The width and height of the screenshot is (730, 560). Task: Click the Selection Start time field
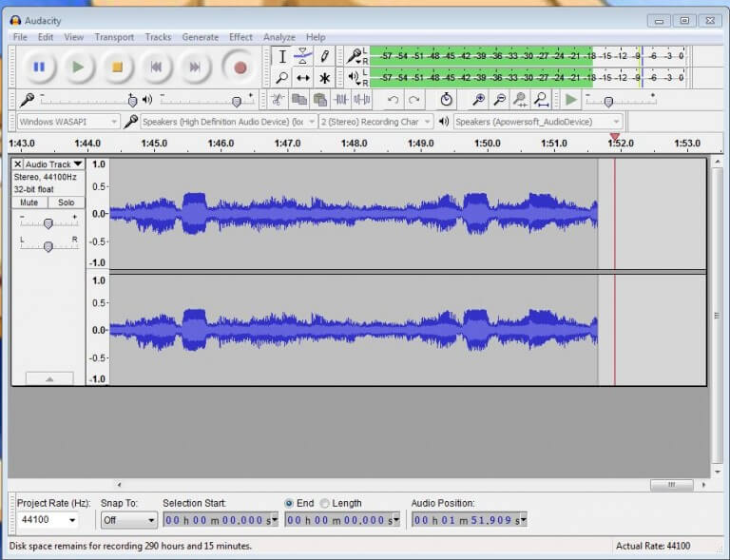pyautogui.click(x=221, y=520)
